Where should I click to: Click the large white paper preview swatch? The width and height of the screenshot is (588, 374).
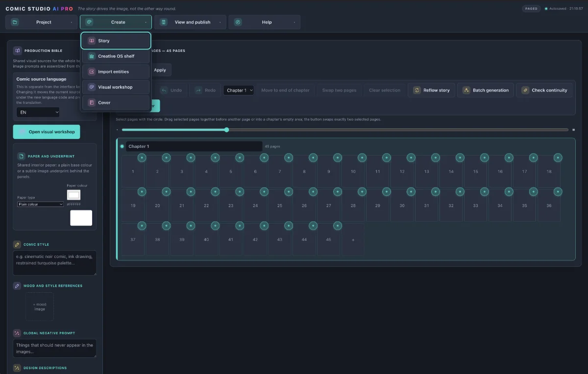point(81,218)
